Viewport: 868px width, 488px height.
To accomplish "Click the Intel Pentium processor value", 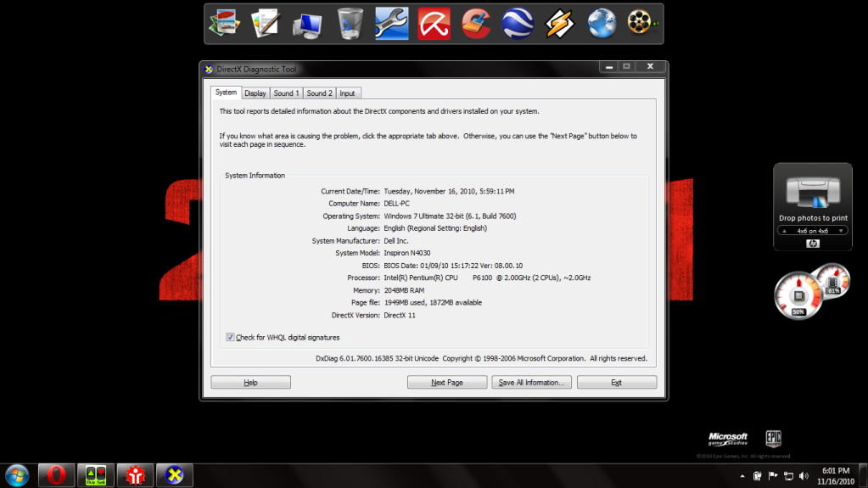I will click(487, 278).
